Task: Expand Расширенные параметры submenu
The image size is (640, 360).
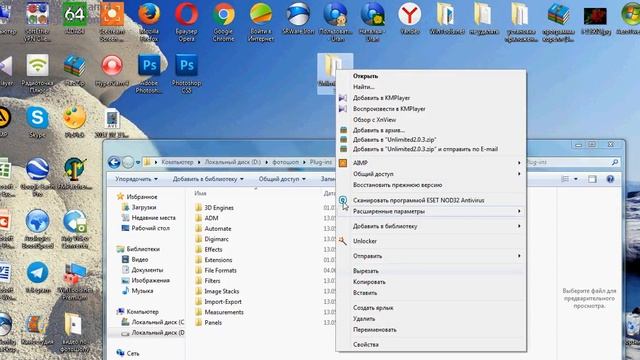Action: [431, 211]
